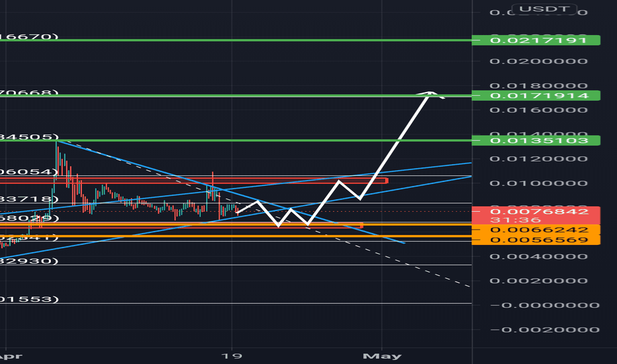617x364 pixels.
Task: Click the current price label 0.0076842
Action: 540,211
